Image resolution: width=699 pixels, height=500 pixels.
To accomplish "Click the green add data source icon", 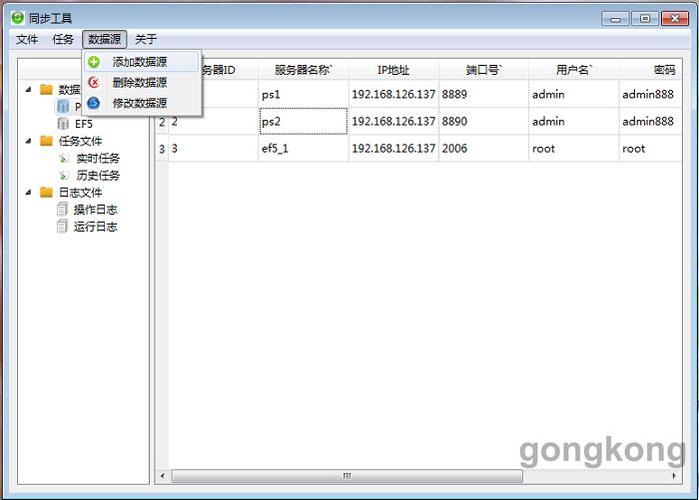I will click(x=94, y=62).
